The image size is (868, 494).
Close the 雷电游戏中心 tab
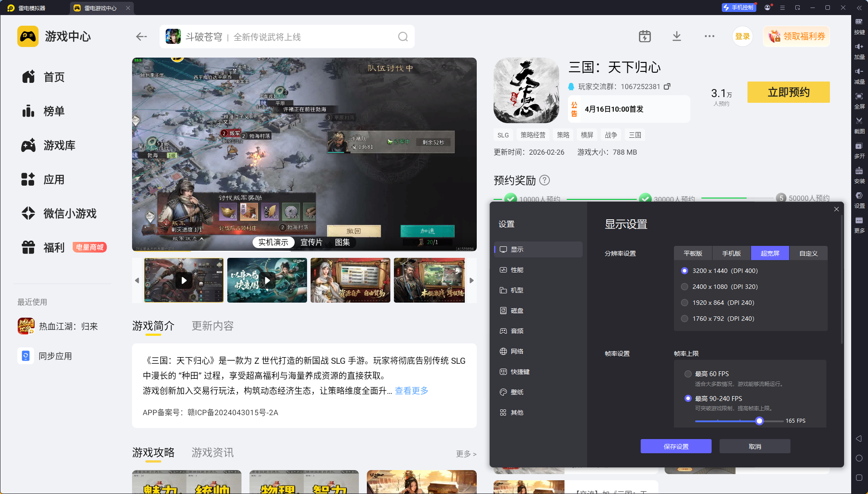pos(128,8)
